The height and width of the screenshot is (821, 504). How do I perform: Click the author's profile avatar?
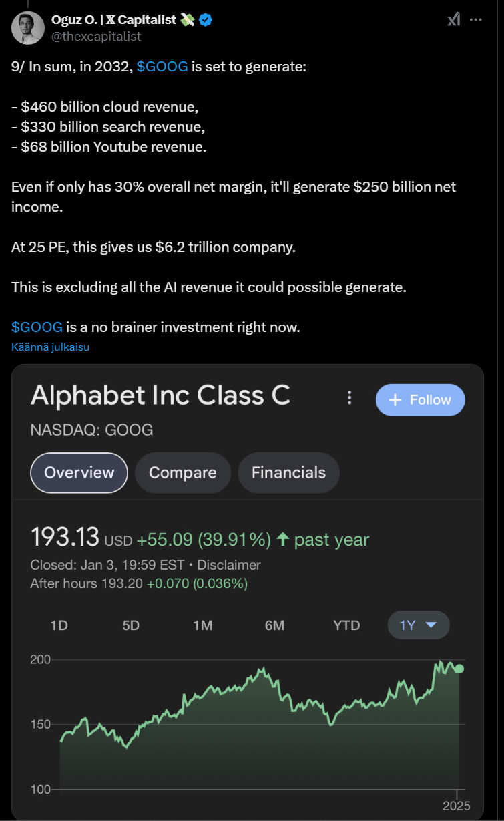29,27
